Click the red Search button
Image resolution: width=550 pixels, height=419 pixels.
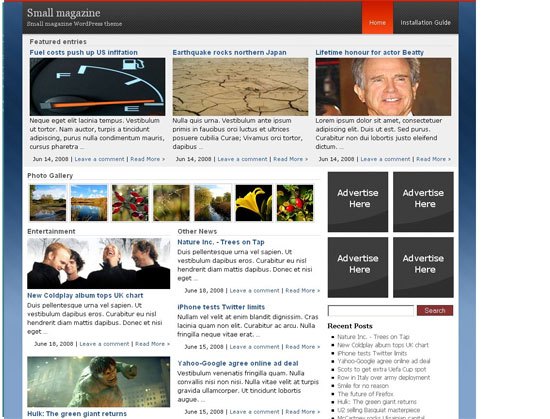(x=435, y=310)
